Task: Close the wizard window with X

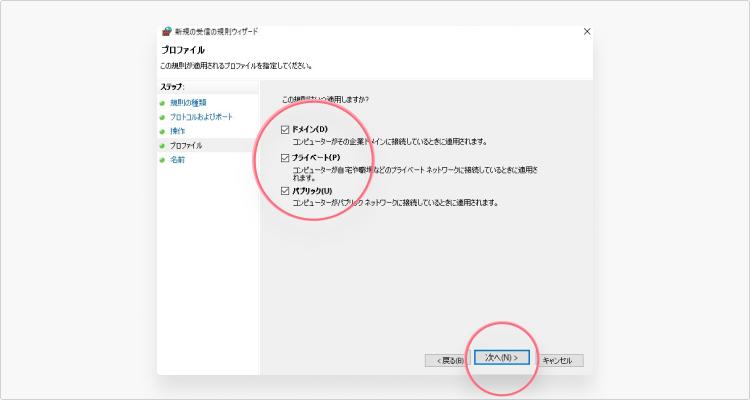Action: 587,32
